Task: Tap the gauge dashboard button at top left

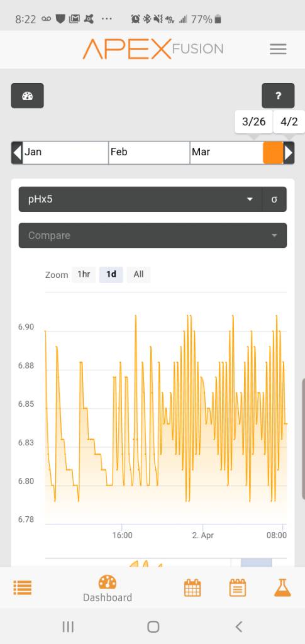Action: [x=27, y=96]
